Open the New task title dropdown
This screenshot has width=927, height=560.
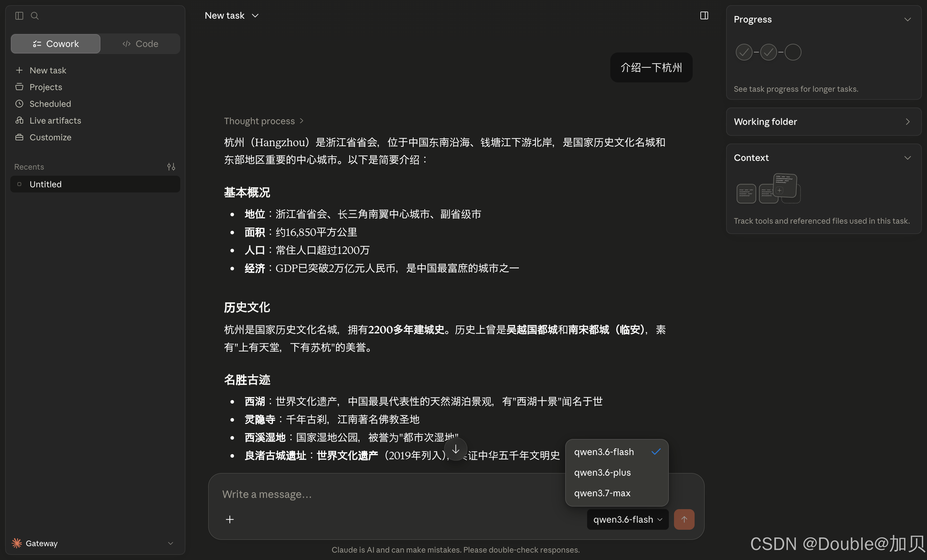tap(232, 15)
